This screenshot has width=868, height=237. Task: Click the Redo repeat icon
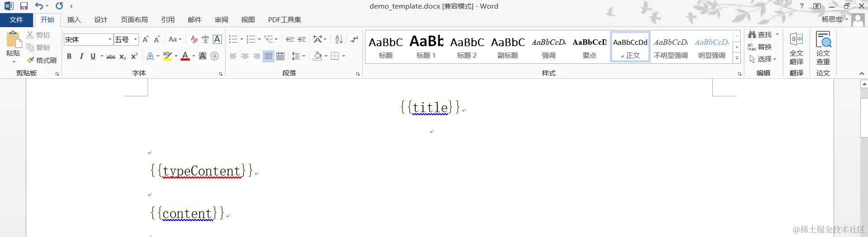coord(59,6)
